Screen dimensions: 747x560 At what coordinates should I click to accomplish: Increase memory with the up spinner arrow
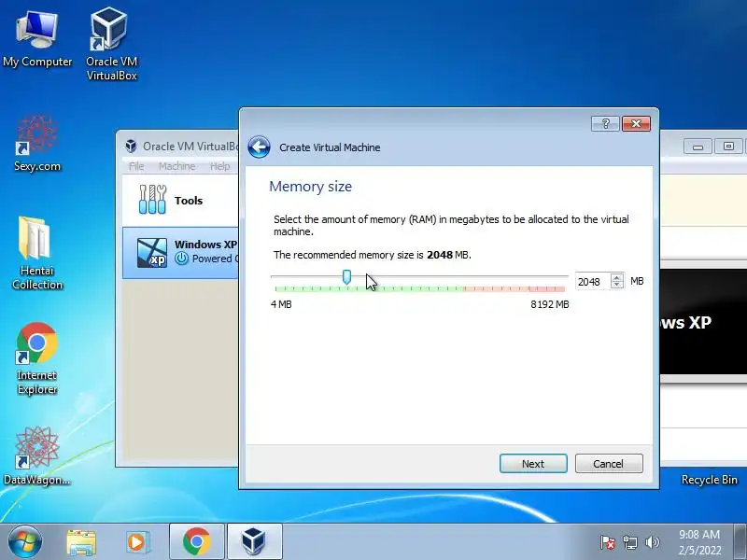pyautogui.click(x=617, y=277)
